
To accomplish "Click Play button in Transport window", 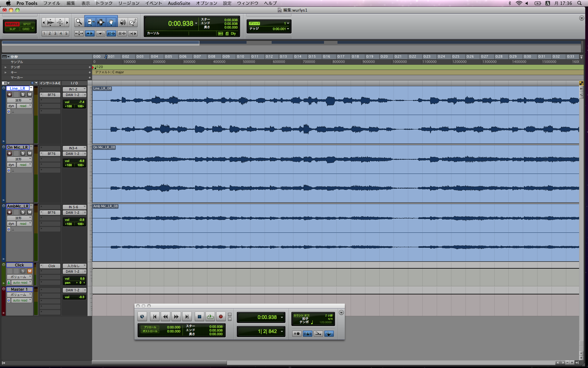I will coord(210,316).
